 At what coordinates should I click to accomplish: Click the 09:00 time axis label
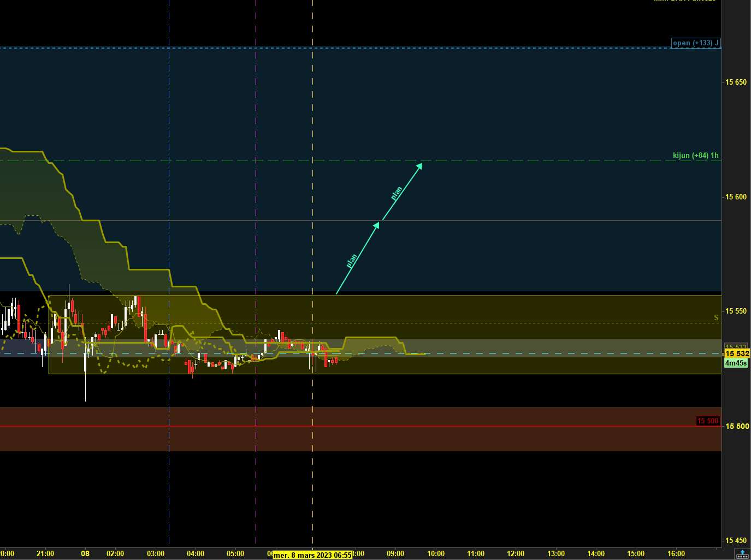[395, 553]
